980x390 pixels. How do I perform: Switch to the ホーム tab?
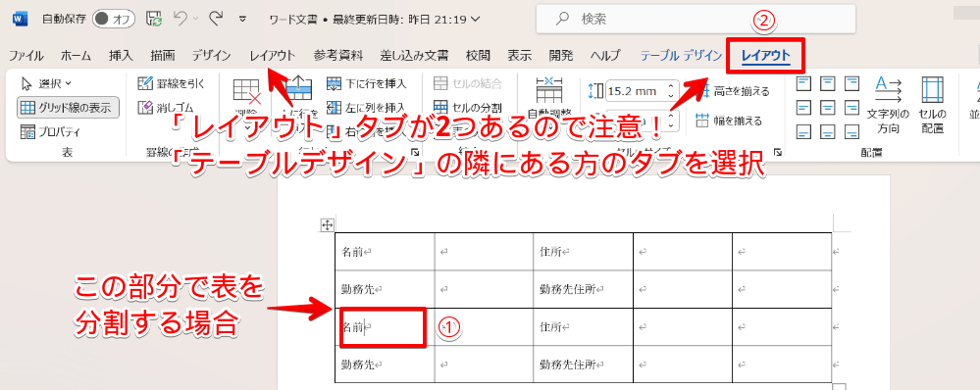tap(77, 56)
